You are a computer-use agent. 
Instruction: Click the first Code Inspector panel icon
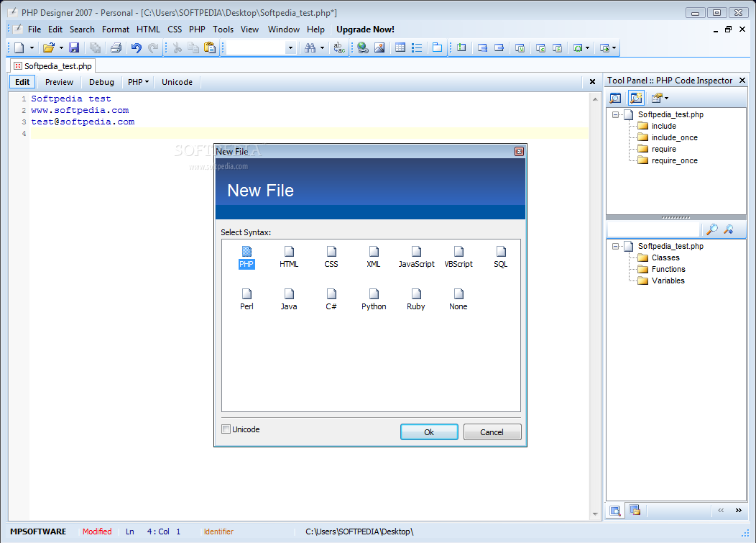pyautogui.click(x=615, y=98)
